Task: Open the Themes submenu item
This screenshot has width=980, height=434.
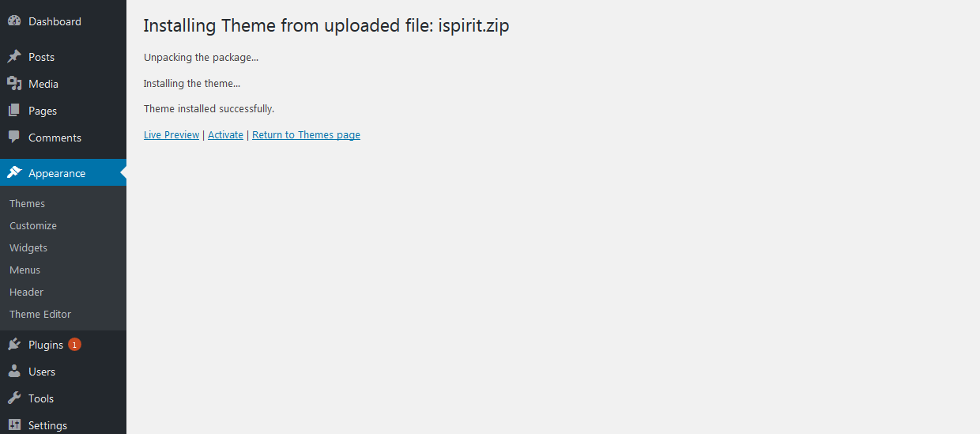Action: point(27,203)
